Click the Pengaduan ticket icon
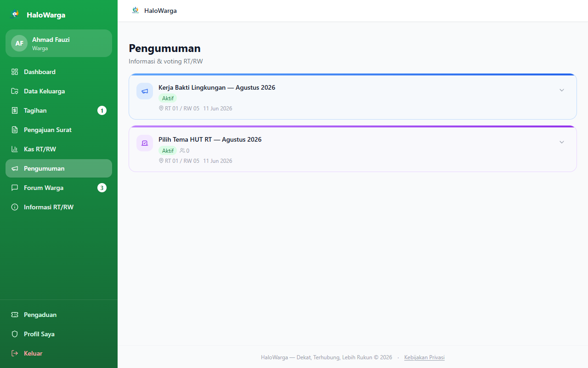588x368 pixels. coord(15,315)
